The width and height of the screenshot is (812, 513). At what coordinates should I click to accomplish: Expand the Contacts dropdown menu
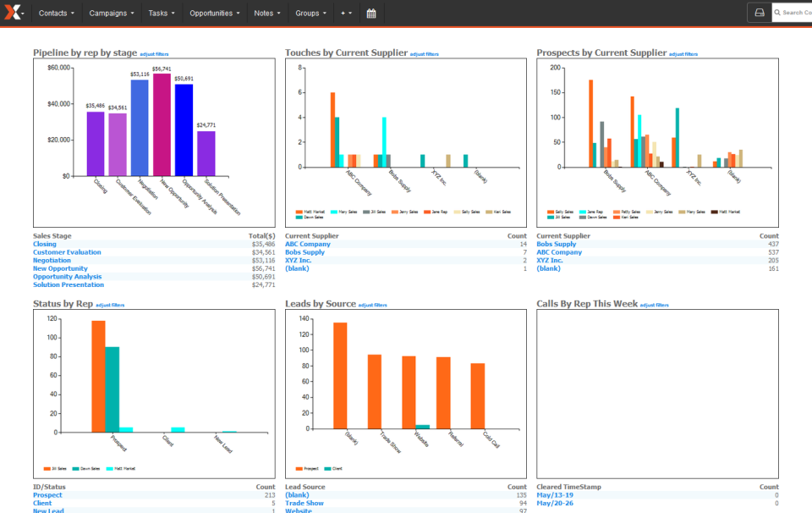[57, 14]
